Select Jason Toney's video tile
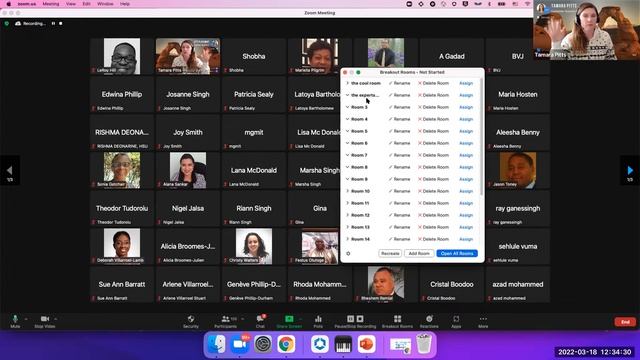Image resolution: width=640 pixels, height=360 pixels. coord(518,170)
